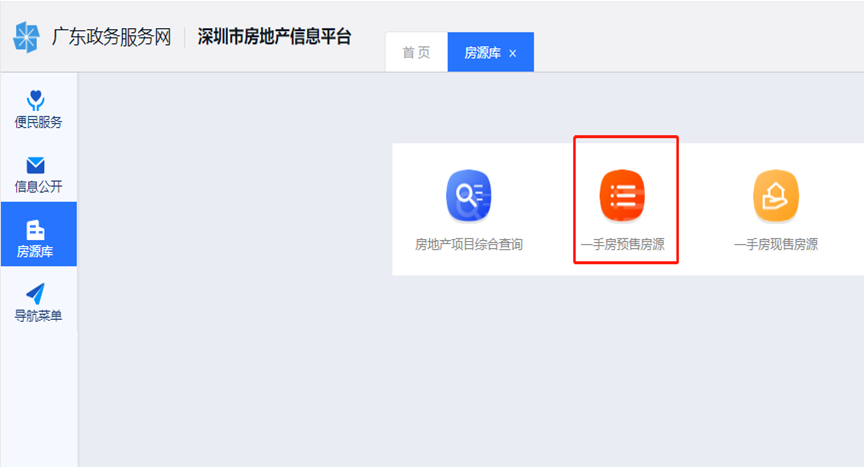The width and height of the screenshot is (864, 467).
Task: Click the 房源库 sidebar label
Action: (x=35, y=252)
